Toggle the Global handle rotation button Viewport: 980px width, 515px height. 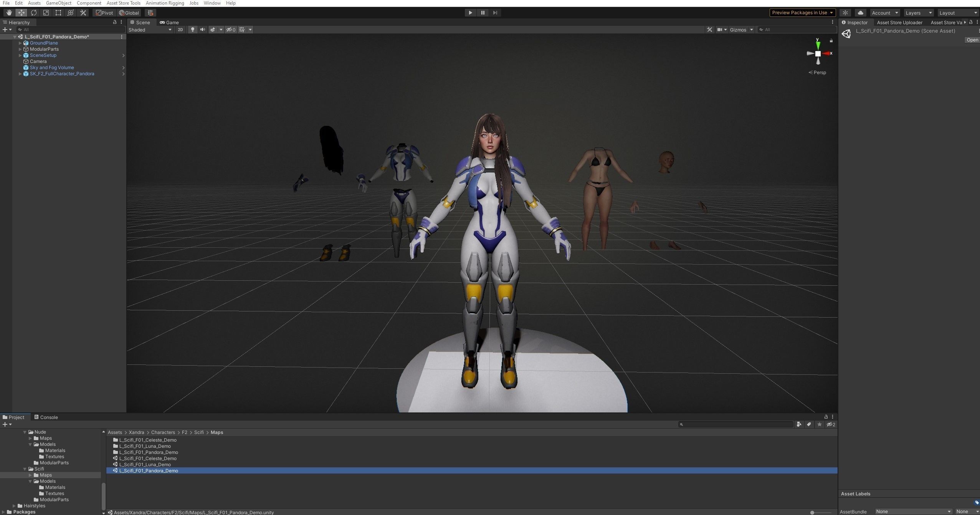coord(129,13)
